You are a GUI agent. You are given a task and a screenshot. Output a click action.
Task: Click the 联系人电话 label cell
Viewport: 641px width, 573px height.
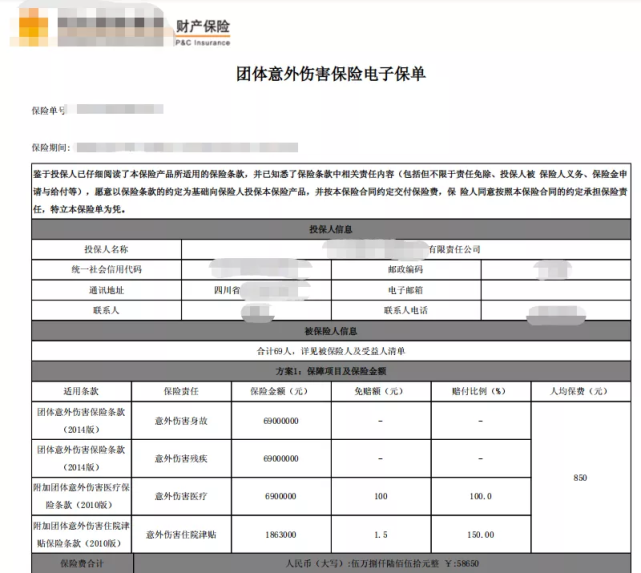click(406, 310)
